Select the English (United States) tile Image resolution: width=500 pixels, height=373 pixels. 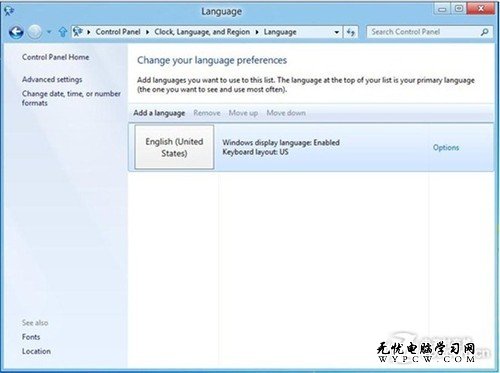[174, 147]
